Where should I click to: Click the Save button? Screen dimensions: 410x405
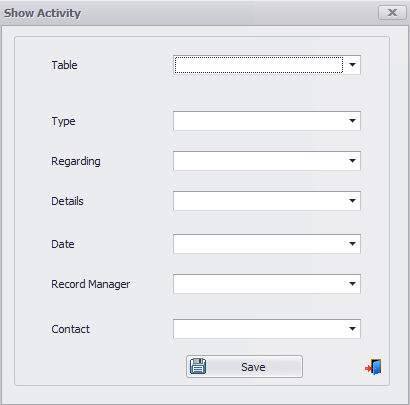(x=244, y=367)
